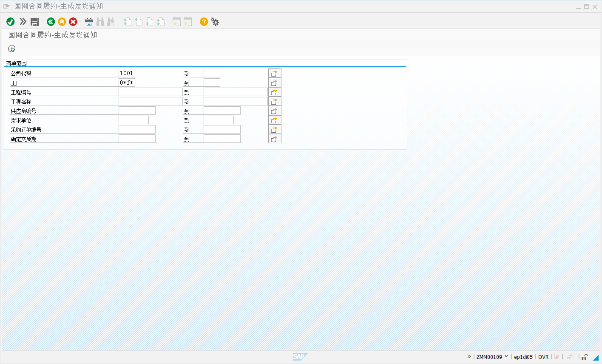Image resolution: width=602 pixels, height=364 pixels.
Task: Expand the ZMM00109 transaction dropdown
Action: (506, 357)
